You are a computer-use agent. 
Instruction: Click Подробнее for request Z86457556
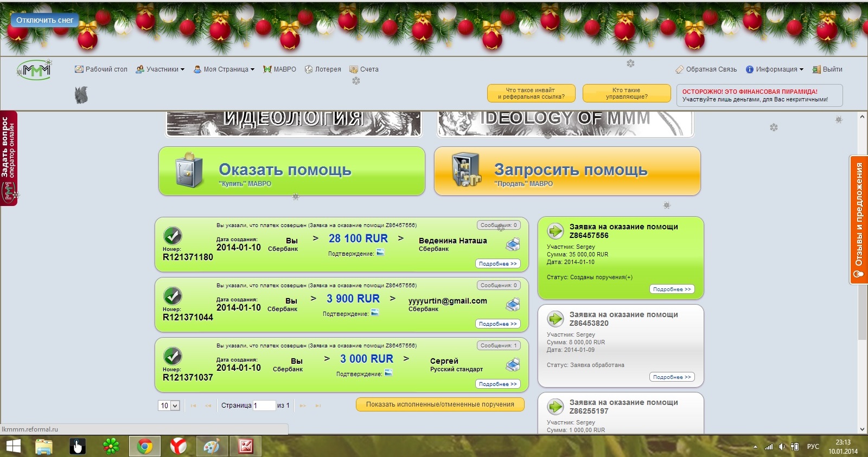(x=672, y=289)
